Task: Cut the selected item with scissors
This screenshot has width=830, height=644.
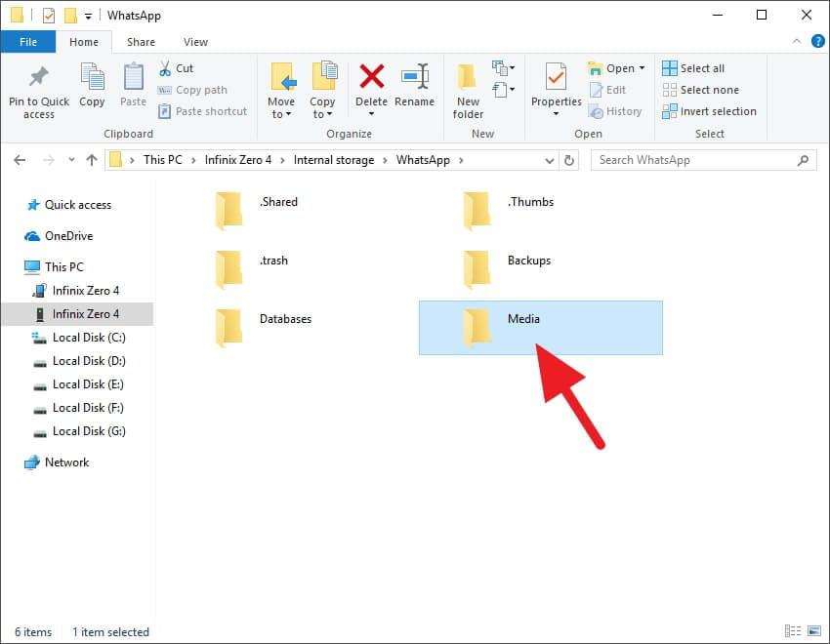Action: [177, 68]
